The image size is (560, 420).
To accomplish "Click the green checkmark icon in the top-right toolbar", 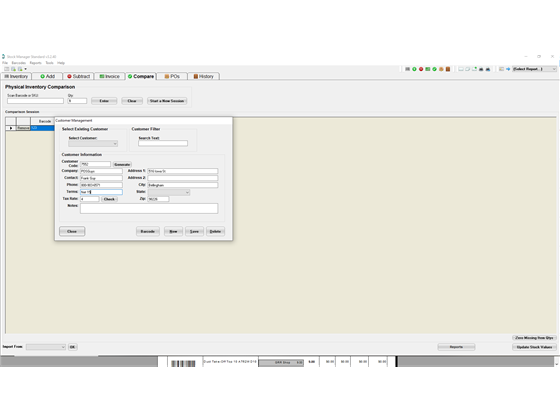I will 434,69.
